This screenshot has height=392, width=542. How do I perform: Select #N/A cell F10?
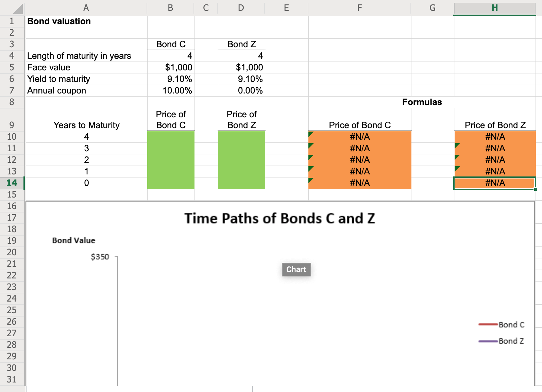[360, 137]
